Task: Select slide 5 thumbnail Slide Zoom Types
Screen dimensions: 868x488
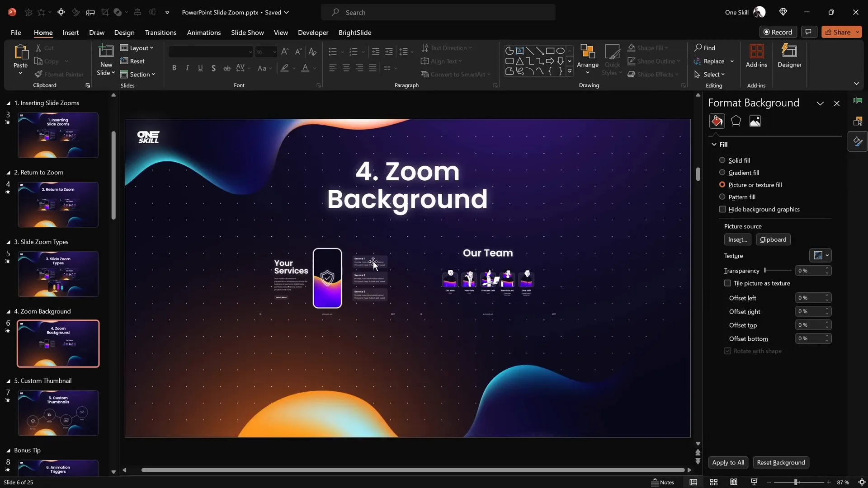Action: pyautogui.click(x=58, y=274)
